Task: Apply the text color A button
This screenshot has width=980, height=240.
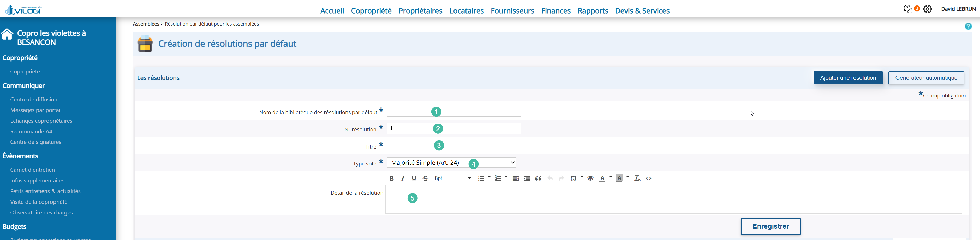Action: [x=602, y=179]
